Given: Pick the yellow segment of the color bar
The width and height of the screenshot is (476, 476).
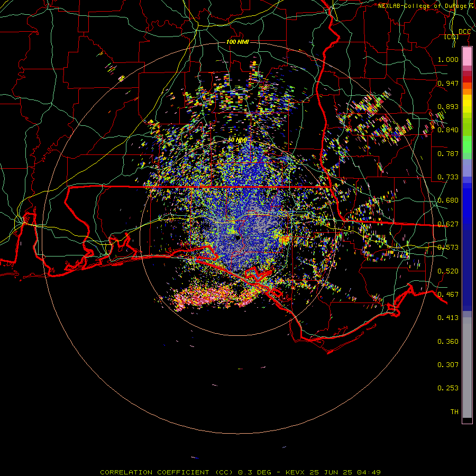Looking at the screenshot, I should click(x=467, y=104).
